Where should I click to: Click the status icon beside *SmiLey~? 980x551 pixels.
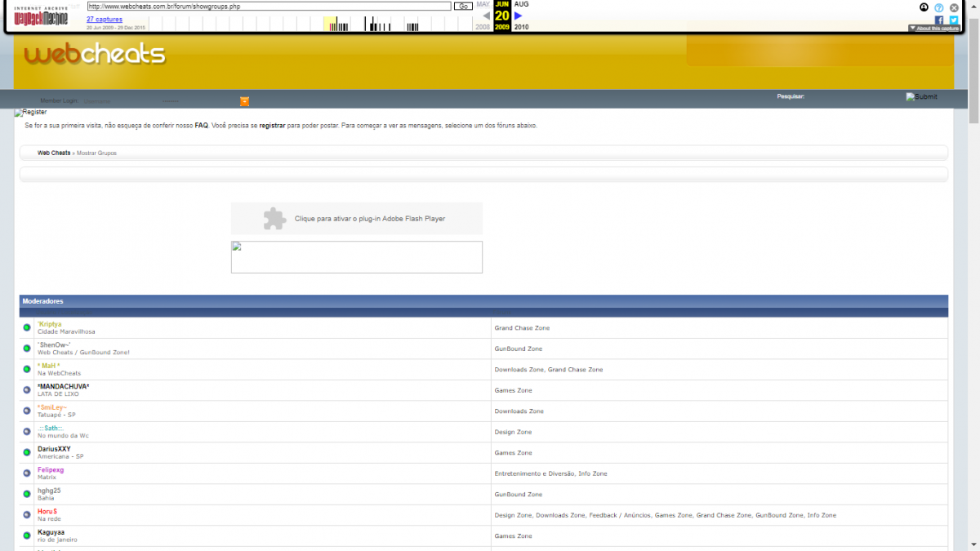pos(27,411)
